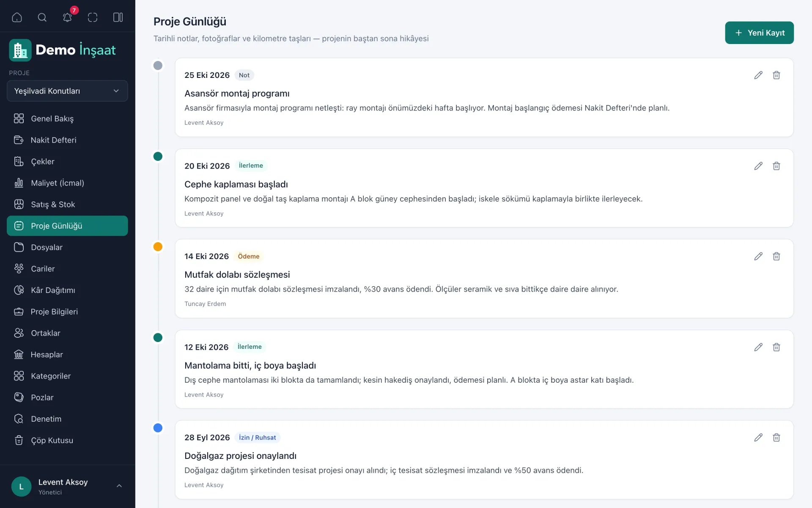This screenshot has height=508, width=812.
Task: Click the Not tag on 25 Eki entry
Action: 244,75
